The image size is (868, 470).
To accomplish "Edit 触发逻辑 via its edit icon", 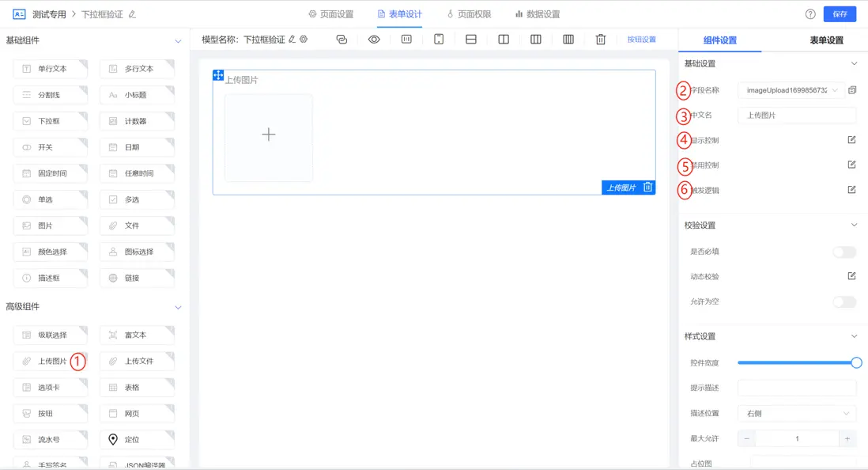I will point(851,189).
